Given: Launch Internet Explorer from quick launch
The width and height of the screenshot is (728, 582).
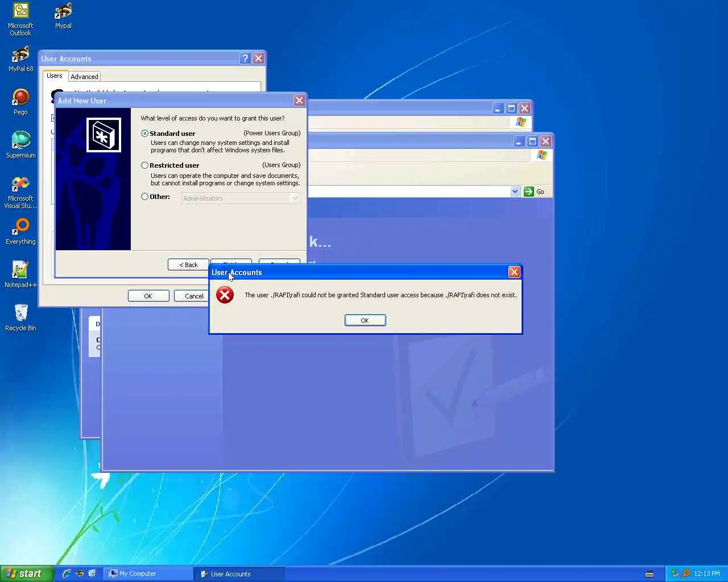Looking at the screenshot, I should pos(67,573).
